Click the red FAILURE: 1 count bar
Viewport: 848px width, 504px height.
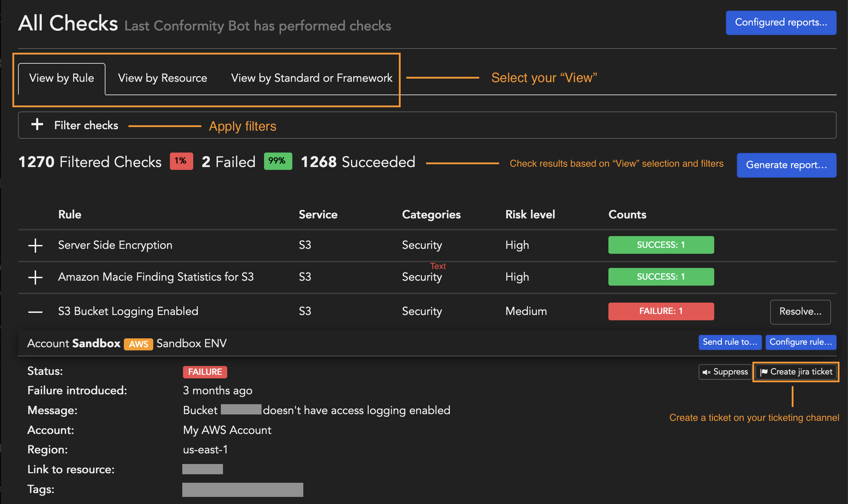[x=661, y=311]
